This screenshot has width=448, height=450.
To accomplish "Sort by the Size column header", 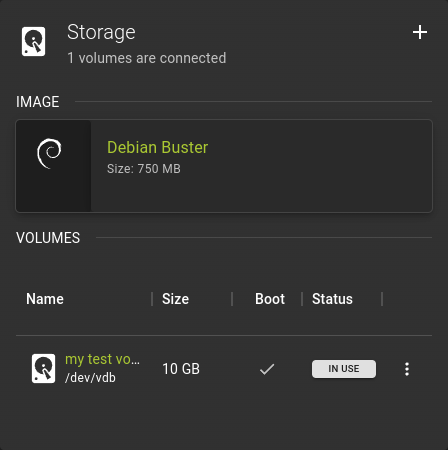I will click(x=175, y=299).
